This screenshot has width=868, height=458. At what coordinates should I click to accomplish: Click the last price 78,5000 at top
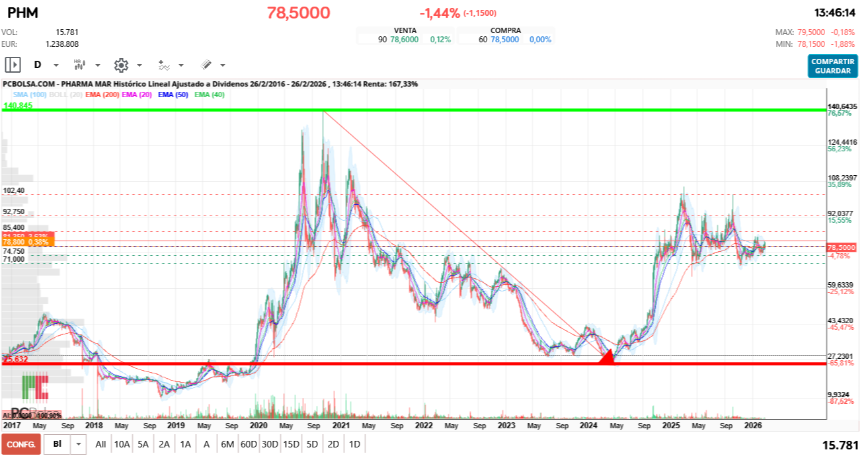[299, 13]
